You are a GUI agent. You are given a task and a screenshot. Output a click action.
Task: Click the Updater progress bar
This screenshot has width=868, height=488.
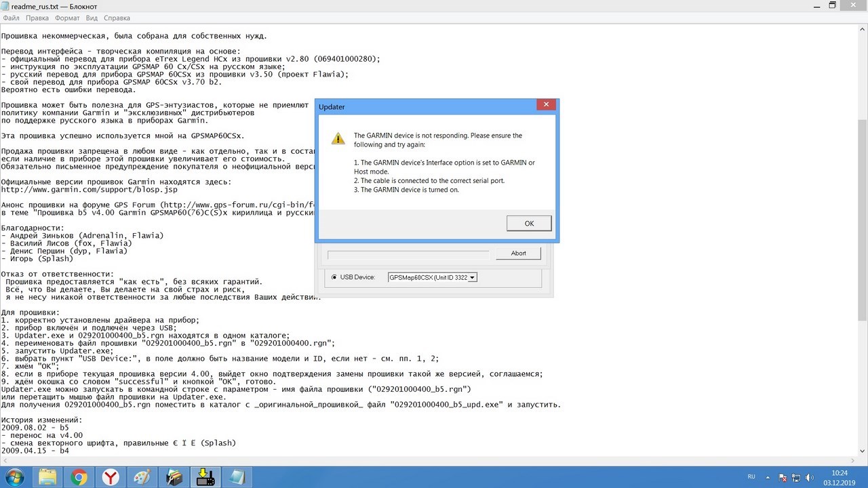pyautogui.click(x=408, y=255)
